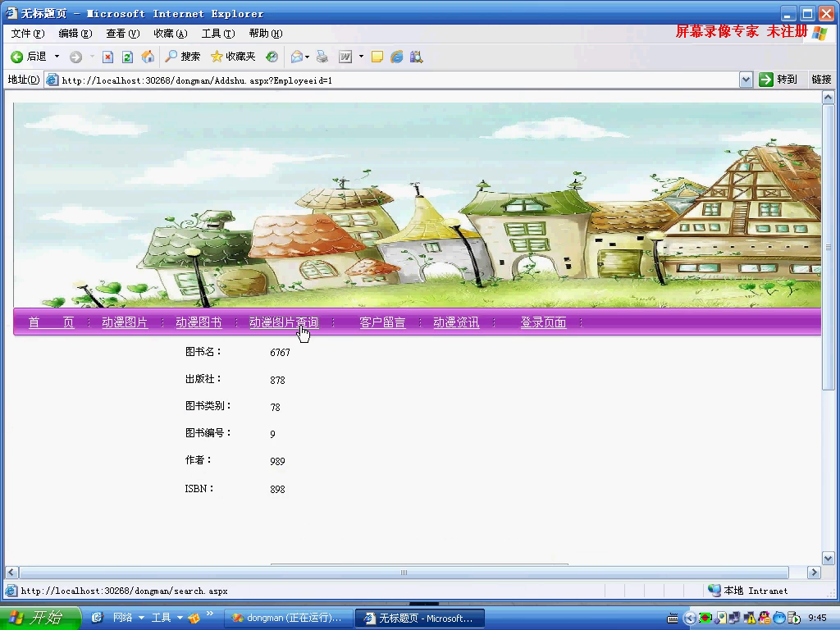Image resolution: width=840 pixels, height=630 pixels.
Task: Open the 客户留言 navigation link
Action: (x=382, y=322)
